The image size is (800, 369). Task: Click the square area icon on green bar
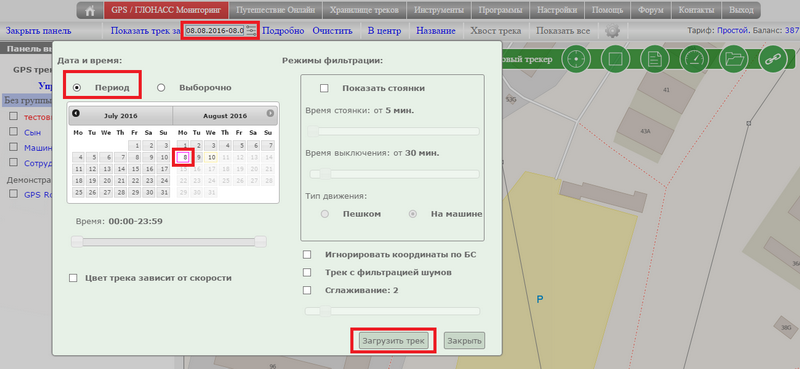[x=615, y=59]
